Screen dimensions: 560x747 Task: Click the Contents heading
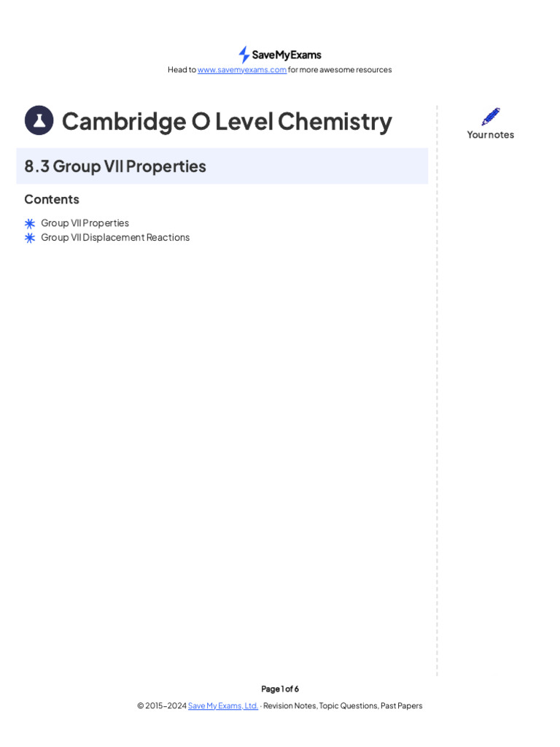pos(52,199)
